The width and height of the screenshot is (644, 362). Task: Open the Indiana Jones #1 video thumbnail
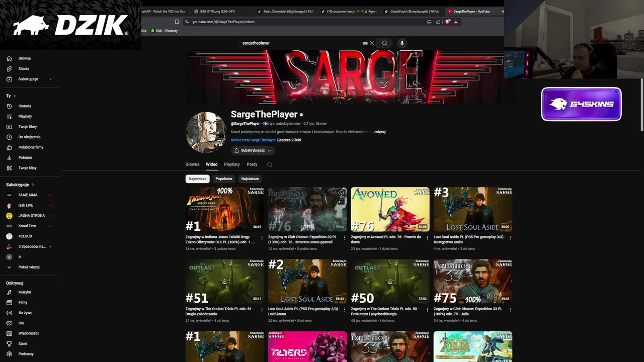pyautogui.click(x=224, y=209)
